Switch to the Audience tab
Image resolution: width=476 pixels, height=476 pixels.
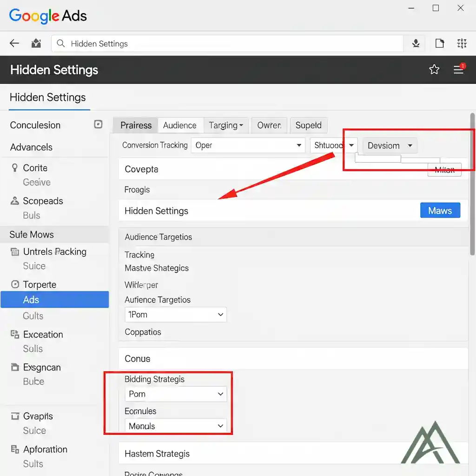[180, 125]
